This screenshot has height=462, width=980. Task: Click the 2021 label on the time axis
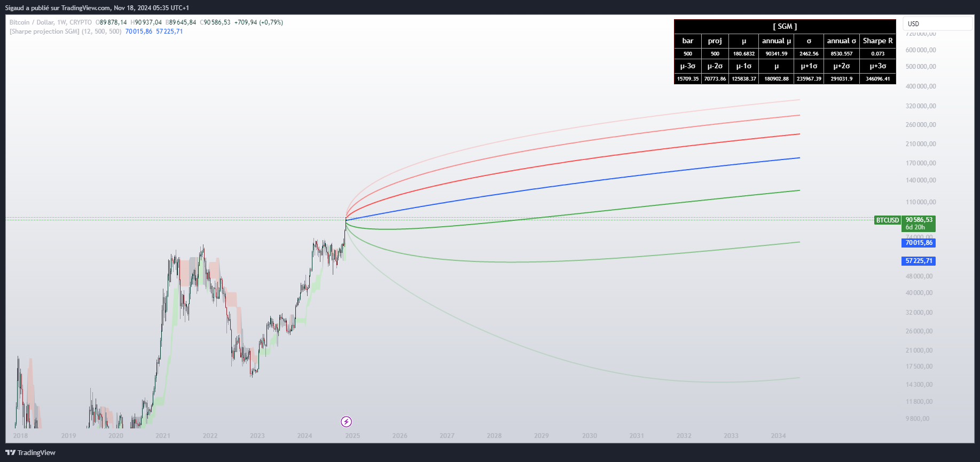pyautogui.click(x=163, y=436)
